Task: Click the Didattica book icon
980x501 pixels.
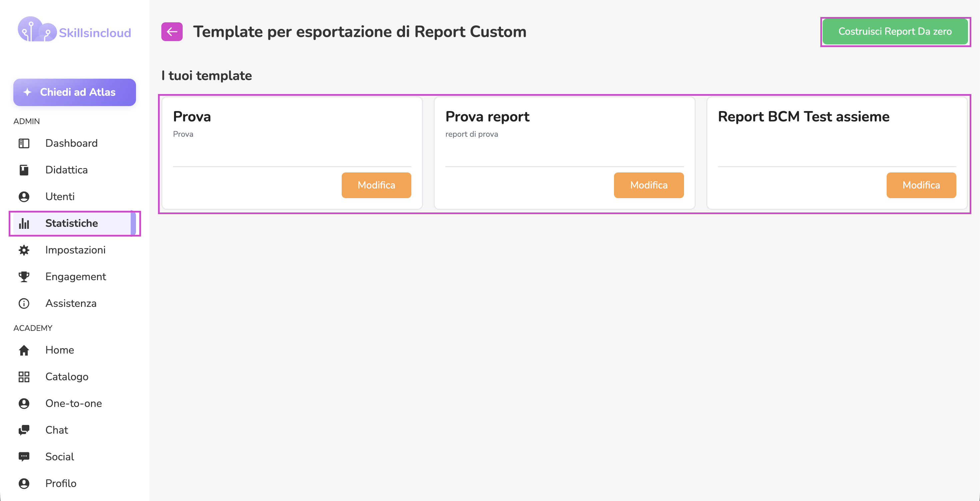Action: point(24,170)
